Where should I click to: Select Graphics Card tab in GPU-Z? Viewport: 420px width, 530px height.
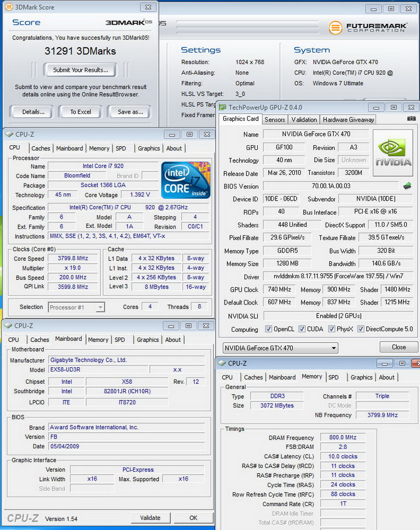[240, 119]
